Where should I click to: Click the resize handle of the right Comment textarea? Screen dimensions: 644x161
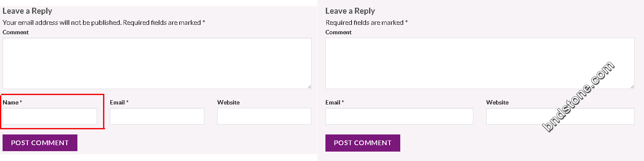[x=632, y=86]
